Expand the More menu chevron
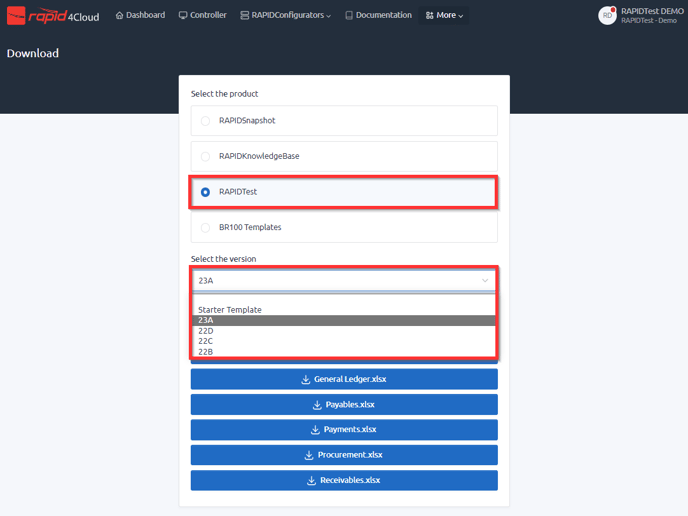 (461, 16)
